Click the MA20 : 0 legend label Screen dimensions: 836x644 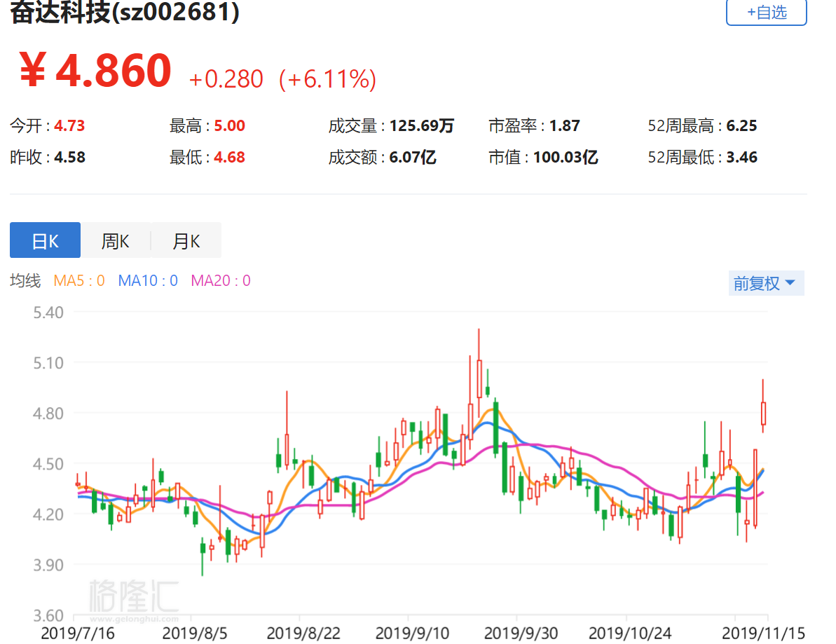[x=221, y=280]
